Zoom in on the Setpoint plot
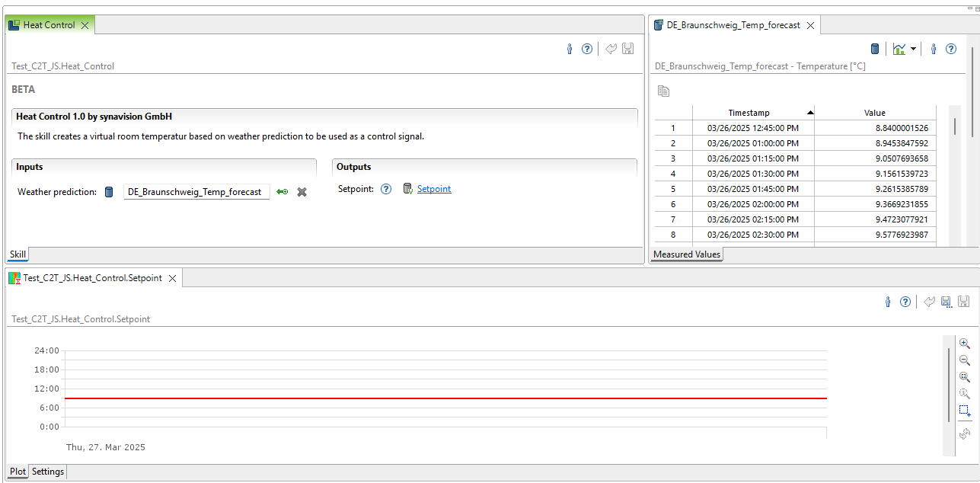 coord(965,344)
